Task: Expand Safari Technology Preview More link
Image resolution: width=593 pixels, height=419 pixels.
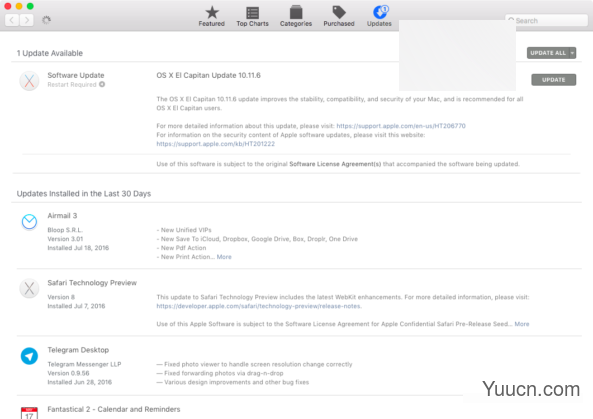Action: (522, 324)
